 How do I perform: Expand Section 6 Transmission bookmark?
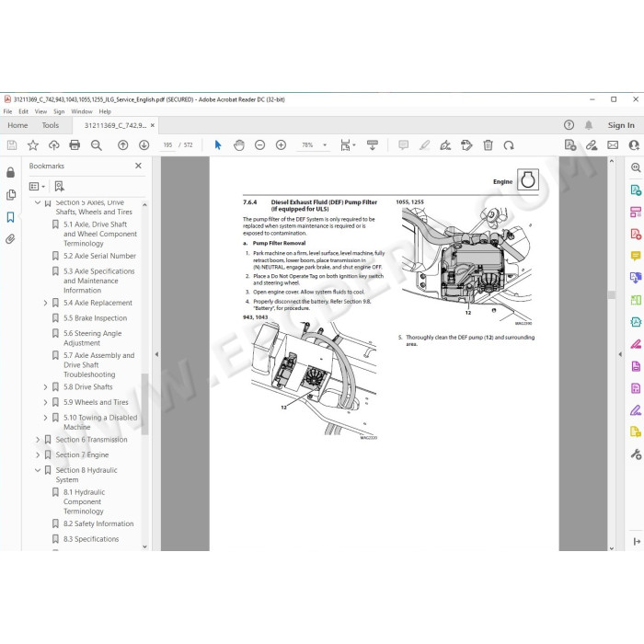(38, 440)
